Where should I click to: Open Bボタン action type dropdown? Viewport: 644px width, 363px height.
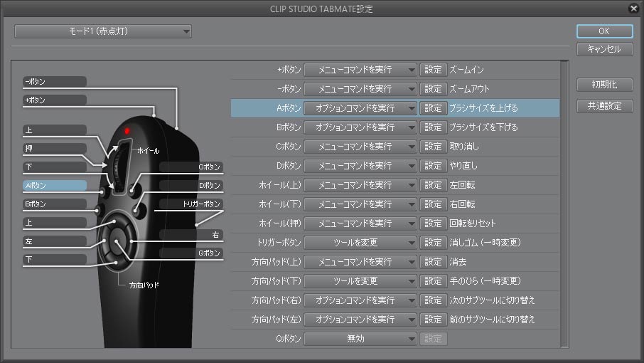pyautogui.click(x=360, y=127)
